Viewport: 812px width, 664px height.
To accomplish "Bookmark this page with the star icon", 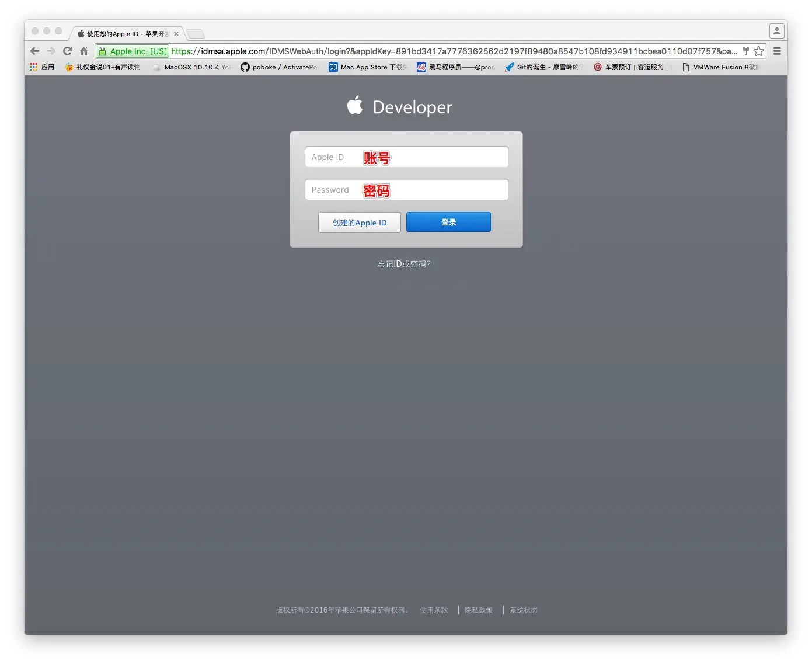I will [x=758, y=51].
